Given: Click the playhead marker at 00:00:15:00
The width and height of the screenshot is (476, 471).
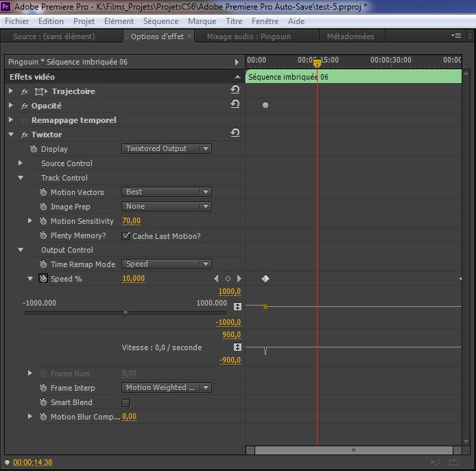Looking at the screenshot, I should (x=317, y=63).
